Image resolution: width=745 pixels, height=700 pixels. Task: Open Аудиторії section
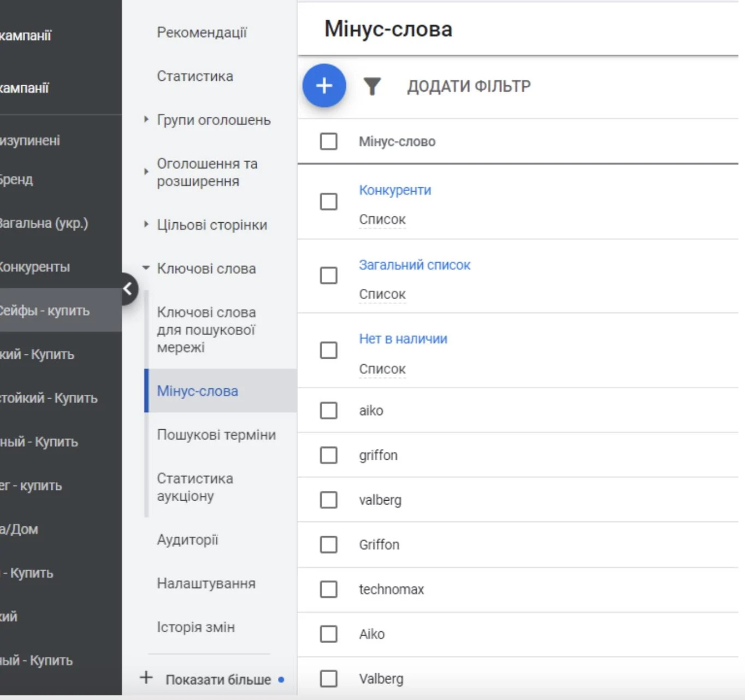tap(187, 539)
